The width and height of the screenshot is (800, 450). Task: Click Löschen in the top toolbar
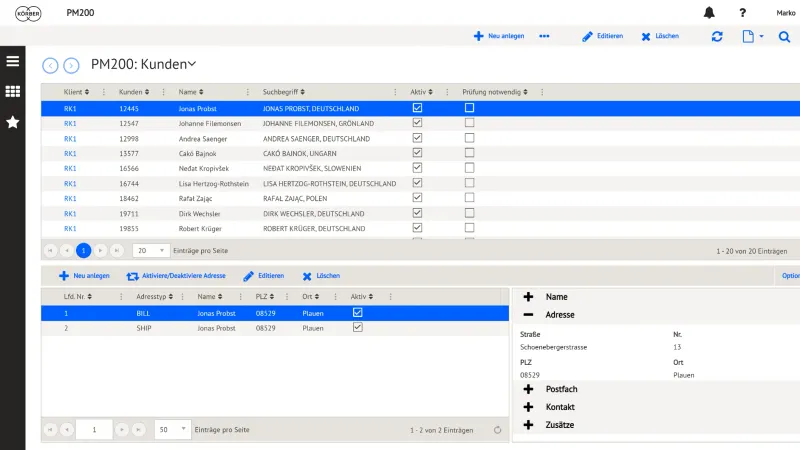pyautogui.click(x=660, y=36)
